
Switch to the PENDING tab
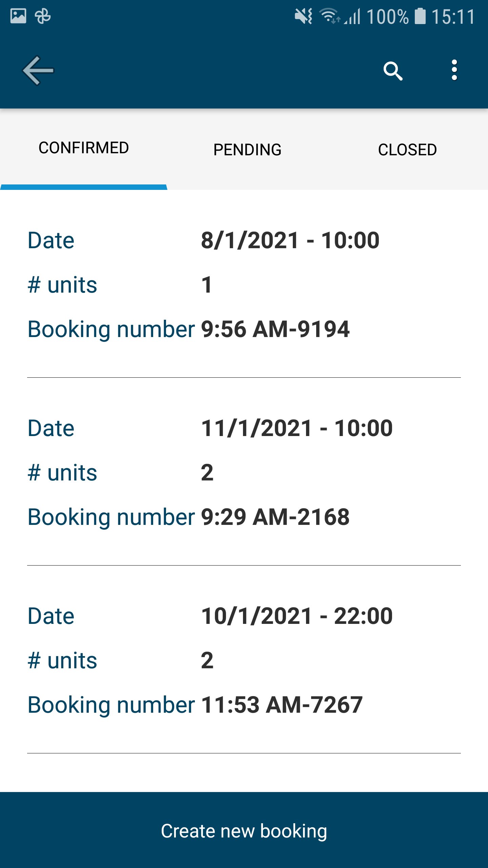[247, 150]
